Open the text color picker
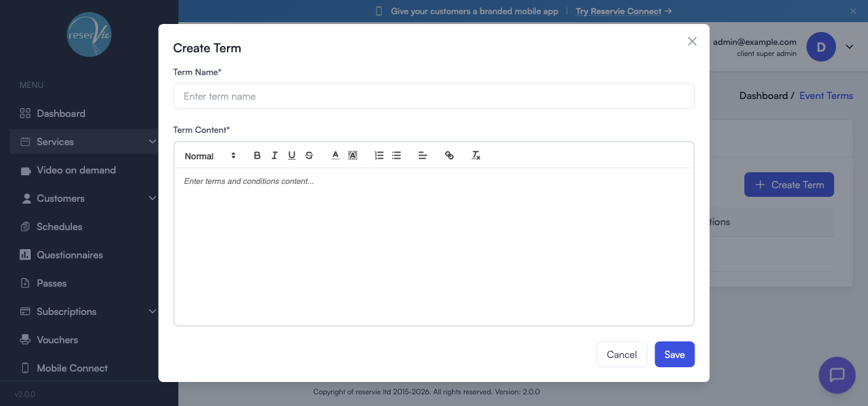 (x=335, y=156)
